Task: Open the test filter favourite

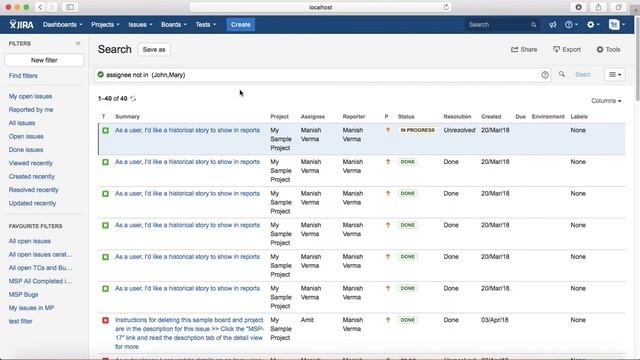Action: pos(20,321)
